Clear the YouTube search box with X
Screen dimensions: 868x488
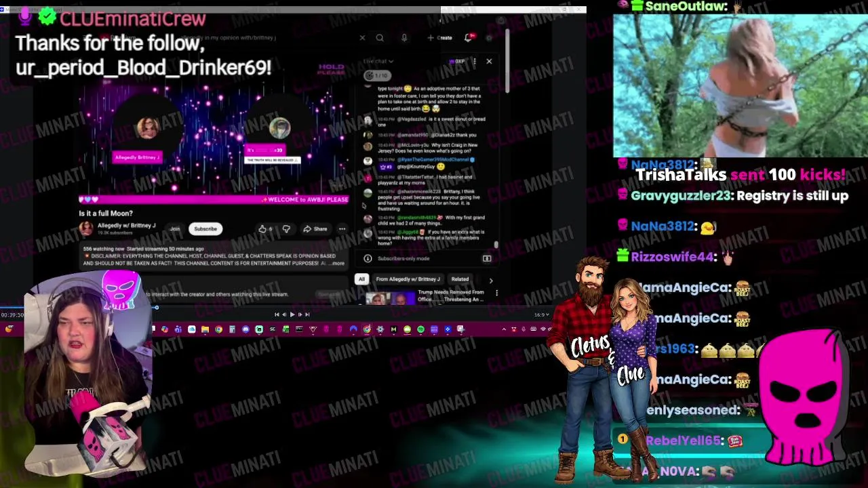(362, 38)
